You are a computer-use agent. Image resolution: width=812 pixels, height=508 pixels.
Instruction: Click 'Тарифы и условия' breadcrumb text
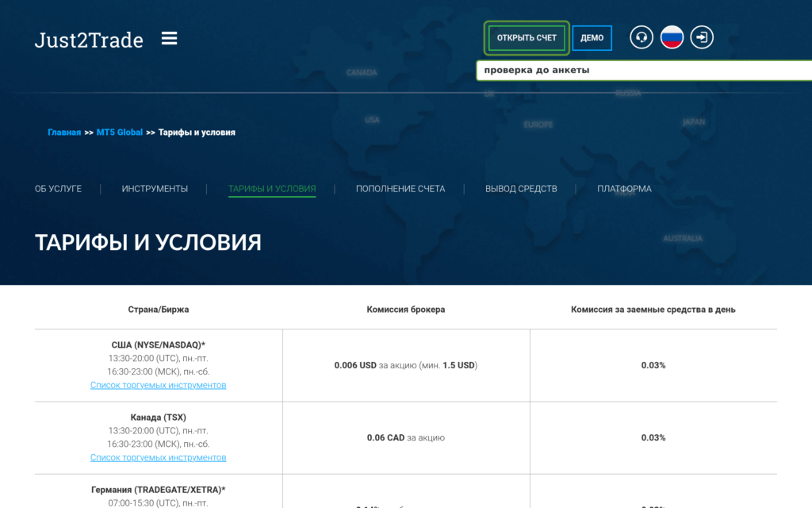tap(197, 133)
